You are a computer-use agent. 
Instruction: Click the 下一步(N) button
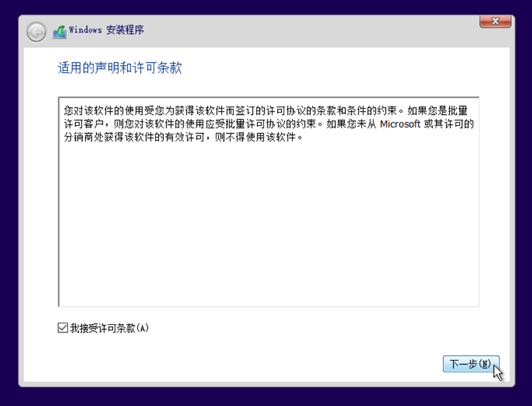pos(471,363)
